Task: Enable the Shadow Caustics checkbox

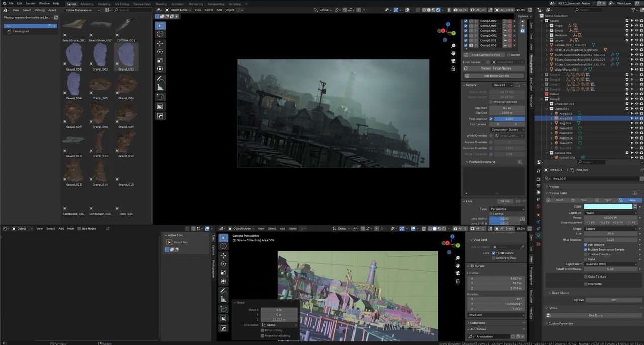Action: [x=585, y=254]
